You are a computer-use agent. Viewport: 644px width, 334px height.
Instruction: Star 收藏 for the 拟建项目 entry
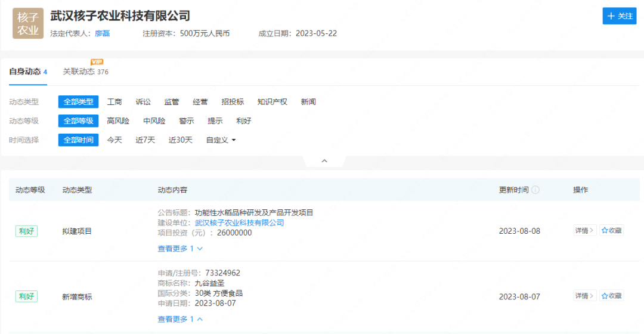click(612, 231)
